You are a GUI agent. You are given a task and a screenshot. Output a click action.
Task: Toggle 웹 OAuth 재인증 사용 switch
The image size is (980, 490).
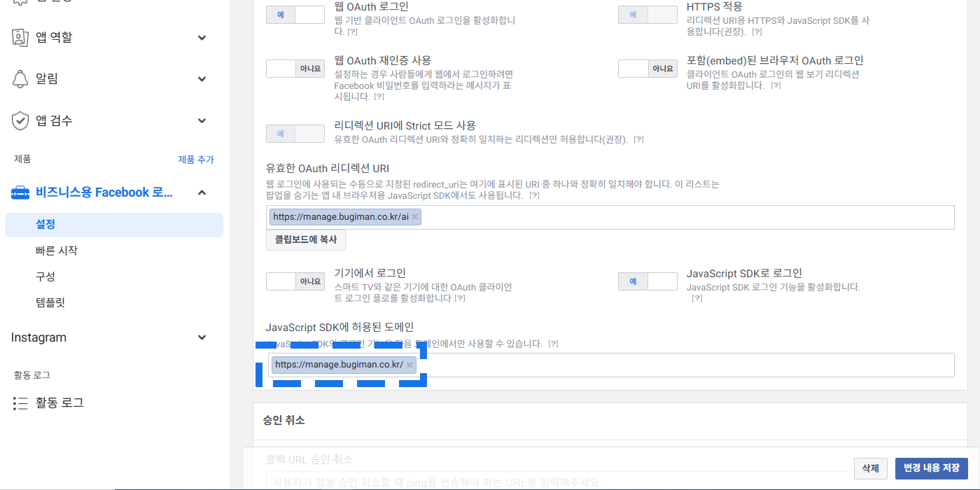pyautogui.click(x=295, y=69)
